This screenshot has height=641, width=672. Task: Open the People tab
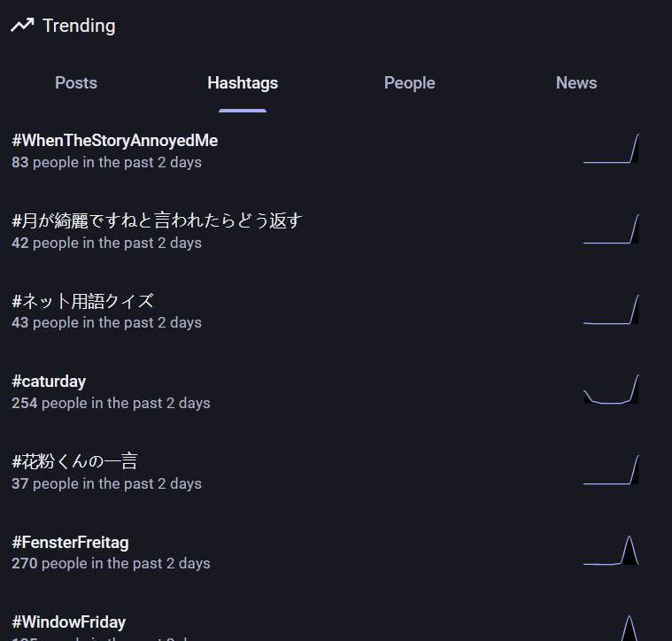coord(409,83)
